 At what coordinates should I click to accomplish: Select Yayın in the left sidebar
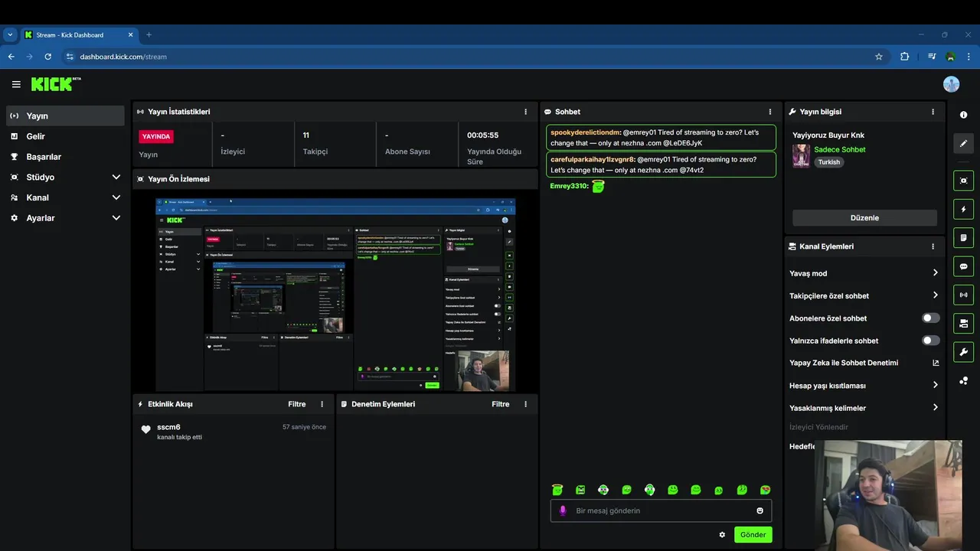pyautogui.click(x=64, y=116)
